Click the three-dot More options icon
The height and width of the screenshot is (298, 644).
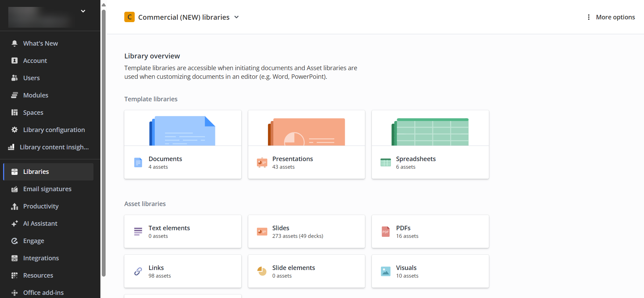(x=589, y=17)
